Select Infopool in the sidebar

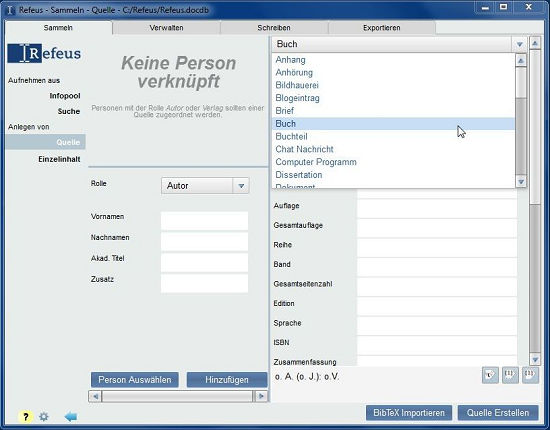[65, 96]
